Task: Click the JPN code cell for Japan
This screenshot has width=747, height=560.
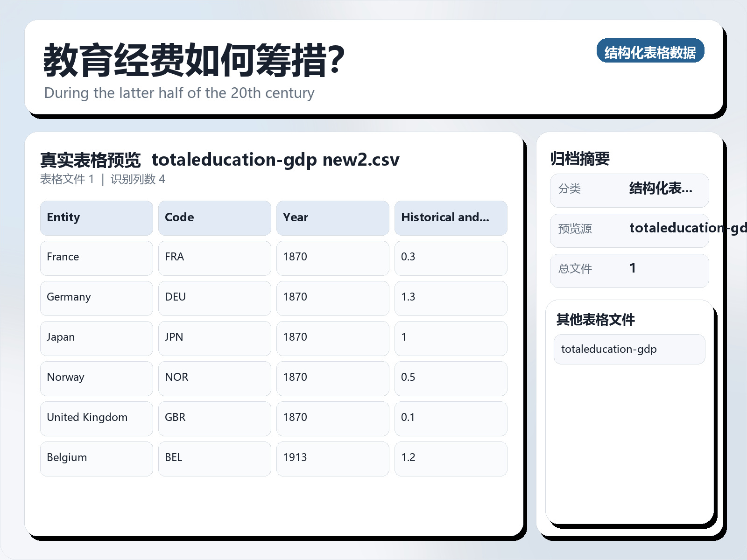Action: pyautogui.click(x=214, y=337)
